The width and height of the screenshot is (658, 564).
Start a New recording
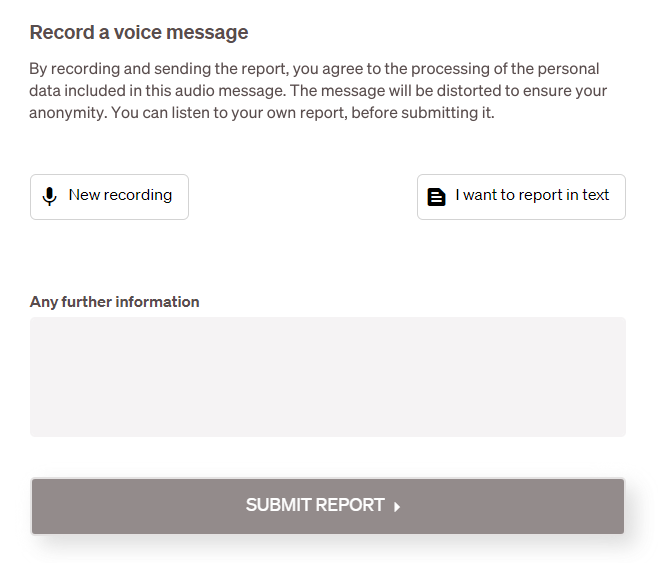coord(110,197)
